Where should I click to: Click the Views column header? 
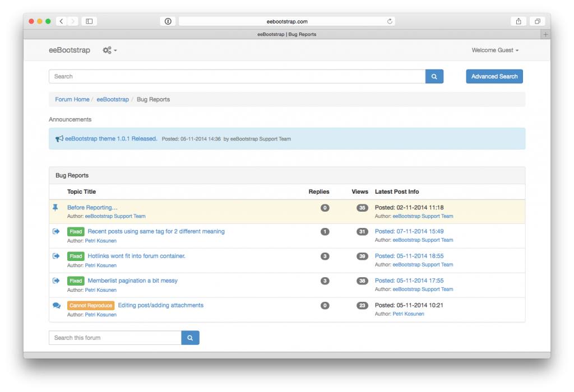[360, 192]
